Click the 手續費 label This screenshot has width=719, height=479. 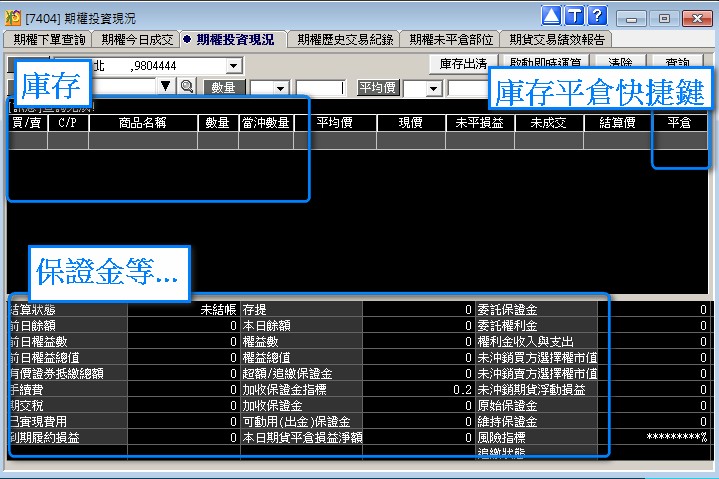(27, 390)
